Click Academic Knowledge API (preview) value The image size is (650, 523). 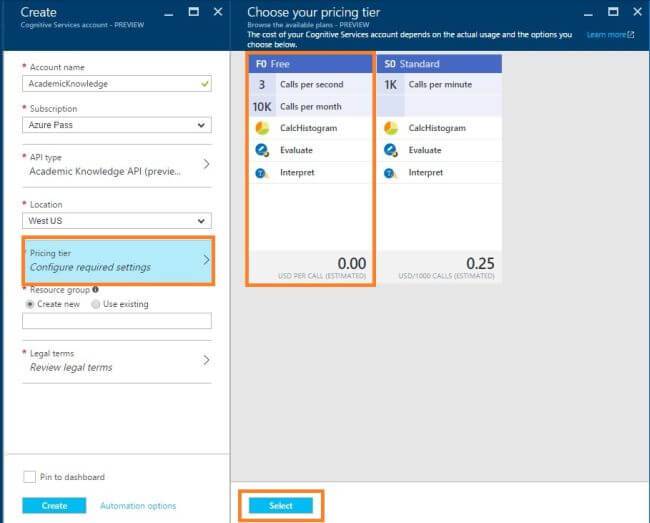[105, 172]
